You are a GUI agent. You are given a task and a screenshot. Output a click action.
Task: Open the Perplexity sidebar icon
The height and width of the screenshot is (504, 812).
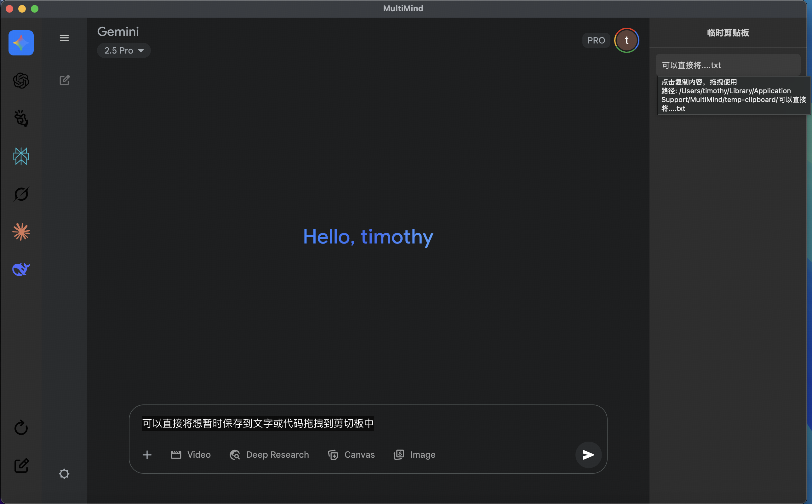[21, 156]
